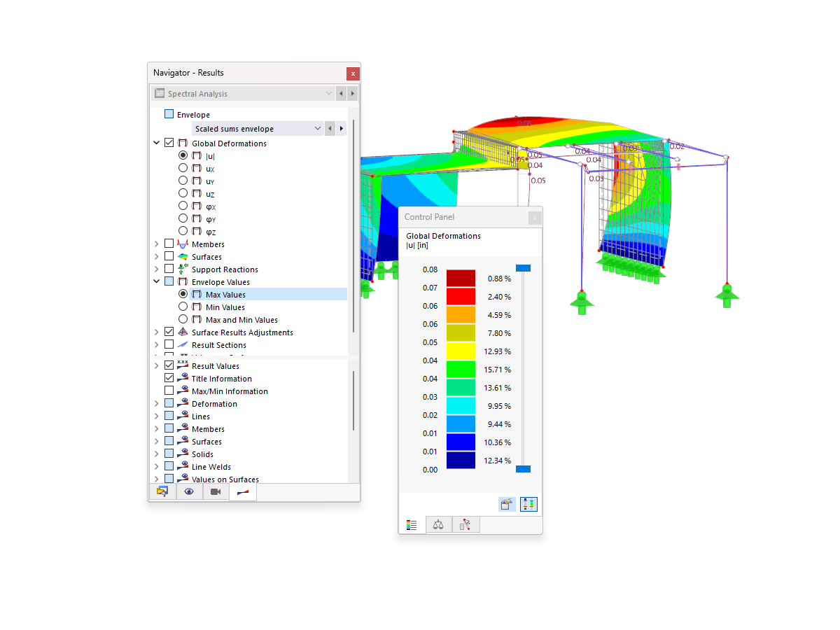The width and height of the screenshot is (840, 630).
Task: Click the Support Reactions arrows icon
Action: (183, 269)
